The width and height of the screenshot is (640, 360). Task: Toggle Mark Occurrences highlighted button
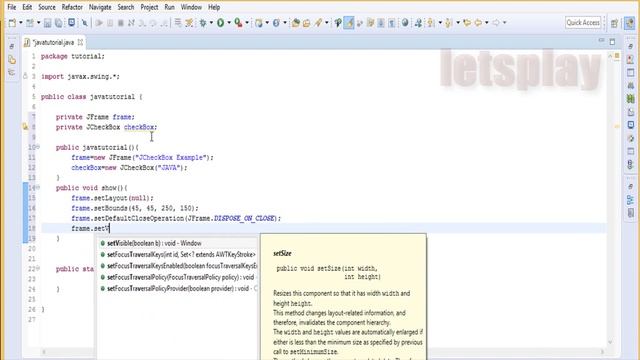(x=349, y=23)
